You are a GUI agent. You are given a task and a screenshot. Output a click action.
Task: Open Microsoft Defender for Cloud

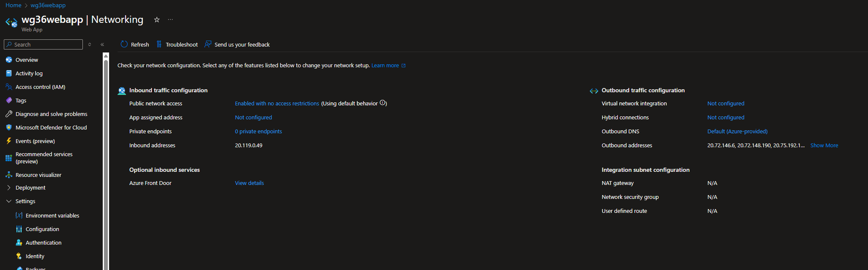tap(51, 127)
